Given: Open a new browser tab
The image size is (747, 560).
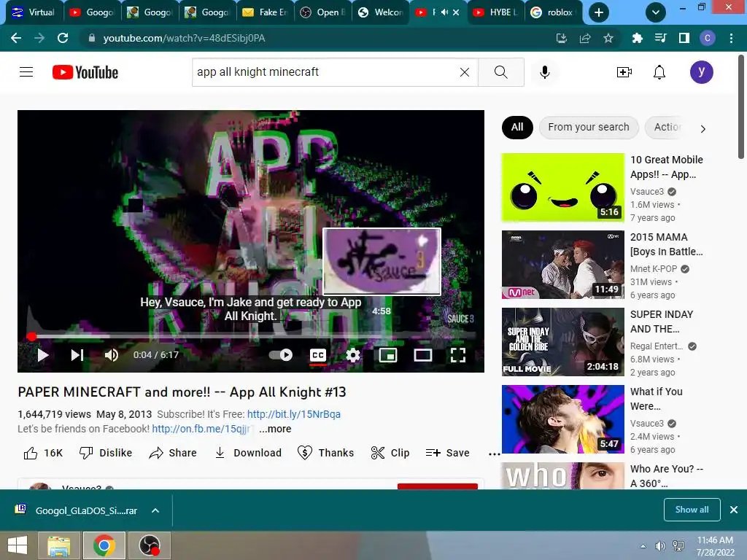Looking at the screenshot, I should (599, 12).
